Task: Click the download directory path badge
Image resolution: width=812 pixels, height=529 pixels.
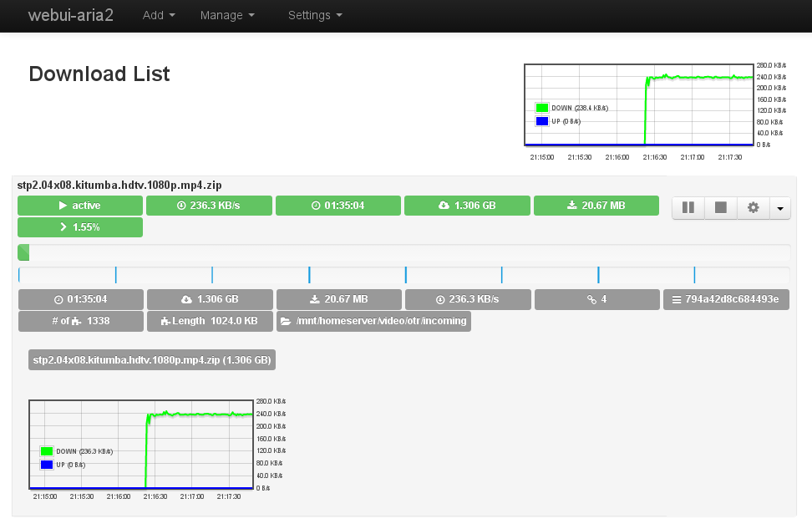Action: click(x=373, y=321)
